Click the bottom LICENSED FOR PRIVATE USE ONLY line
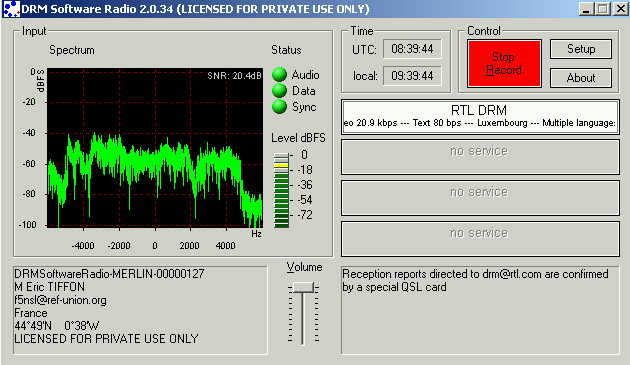Screen dimensions: 630x365 click(106, 339)
